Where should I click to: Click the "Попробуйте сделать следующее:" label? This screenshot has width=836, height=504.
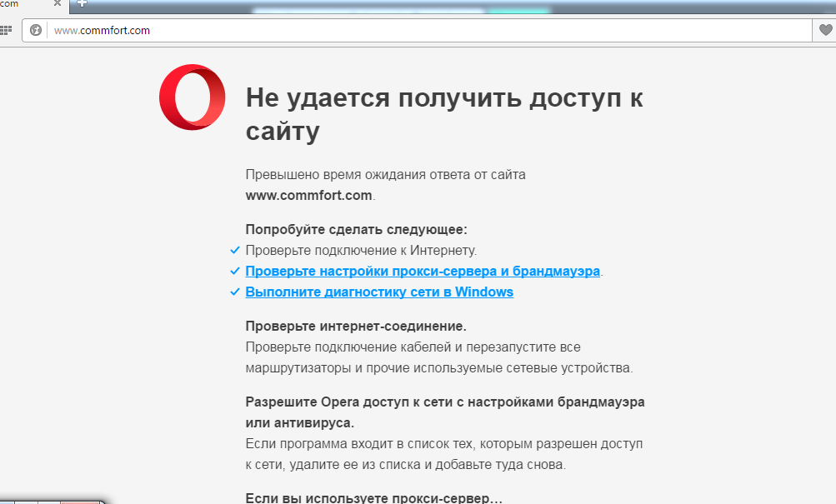356,229
